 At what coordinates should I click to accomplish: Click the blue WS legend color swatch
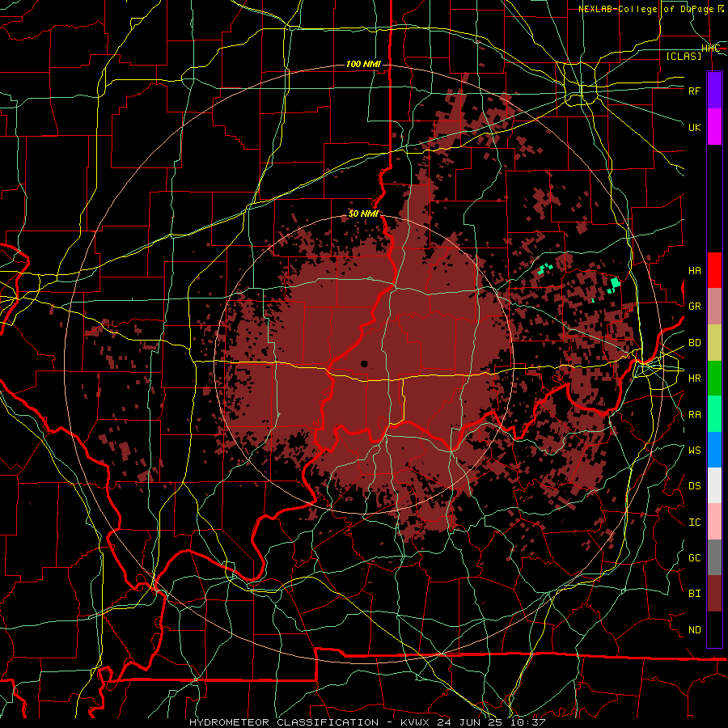point(714,450)
